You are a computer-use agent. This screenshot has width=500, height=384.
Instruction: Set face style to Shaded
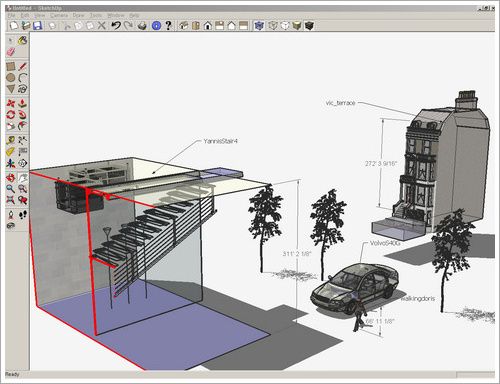tap(297, 25)
